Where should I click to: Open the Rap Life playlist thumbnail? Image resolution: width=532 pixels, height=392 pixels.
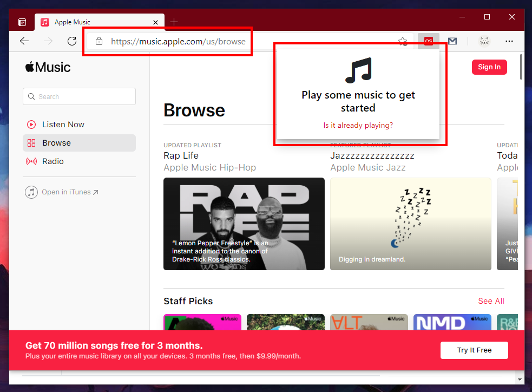(244, 224)
